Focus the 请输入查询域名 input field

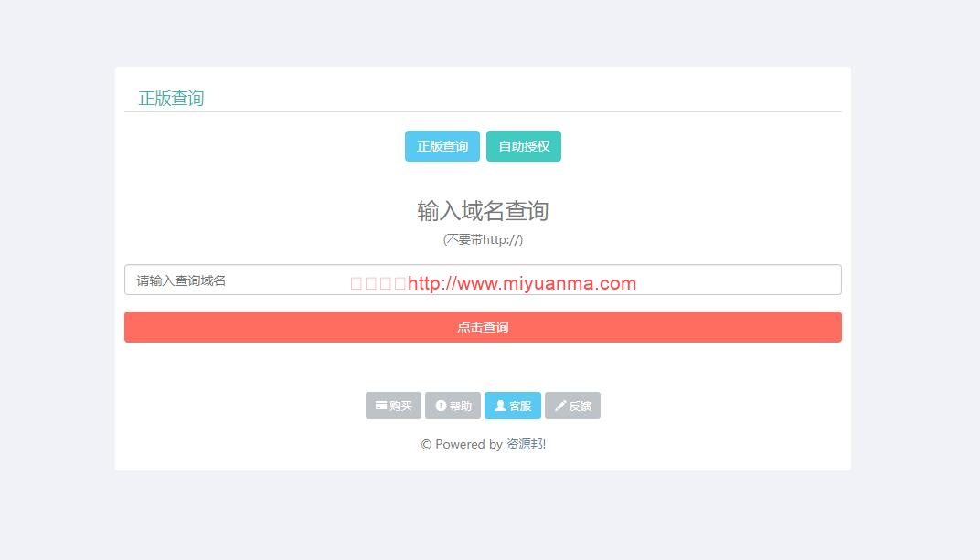coord(483,280)
